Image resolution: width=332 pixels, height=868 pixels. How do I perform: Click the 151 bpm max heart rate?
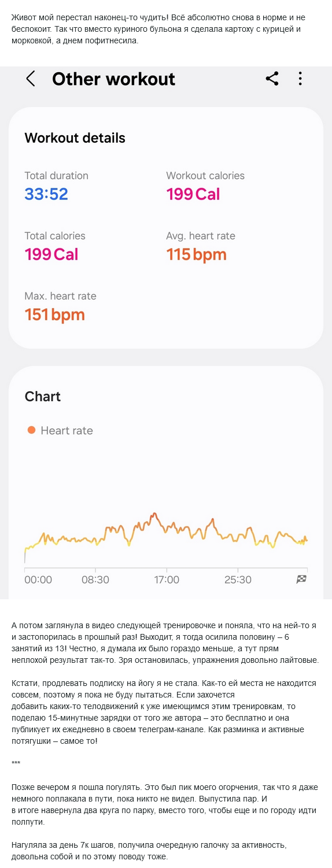[54, 314]
